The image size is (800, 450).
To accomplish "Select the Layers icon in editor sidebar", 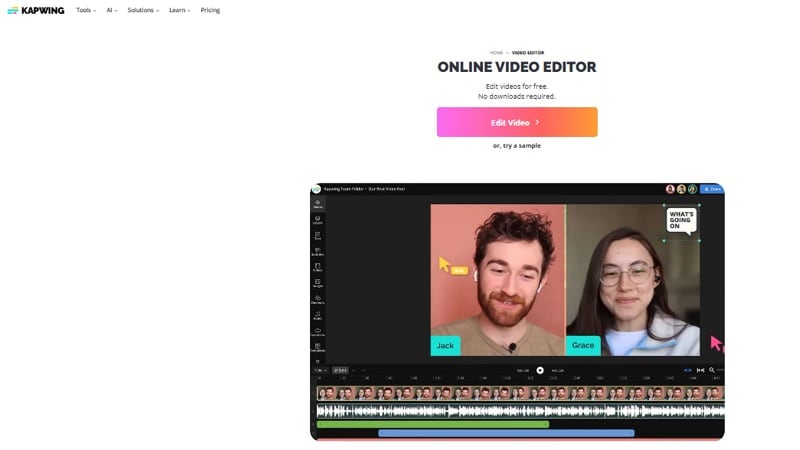I will (318, 220).
